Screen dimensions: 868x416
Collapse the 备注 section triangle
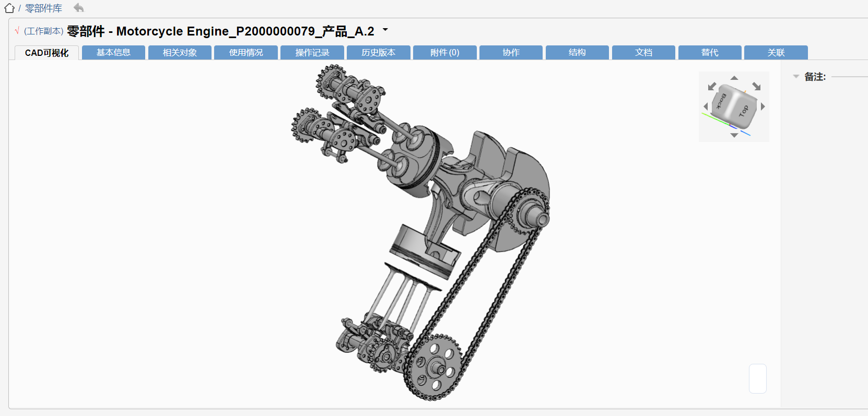(796, 77)
